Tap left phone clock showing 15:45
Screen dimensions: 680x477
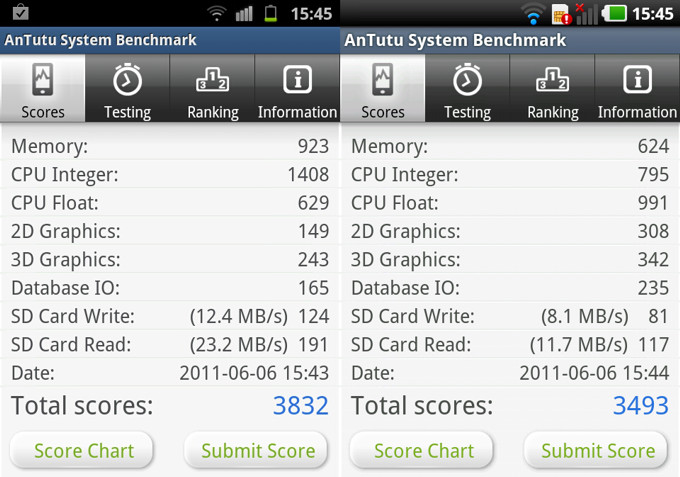311,14
